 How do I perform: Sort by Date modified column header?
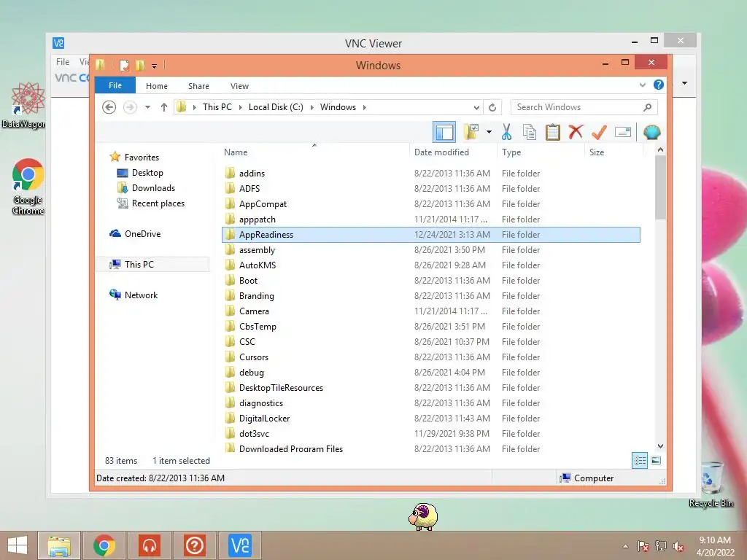(x=452, y=152)
